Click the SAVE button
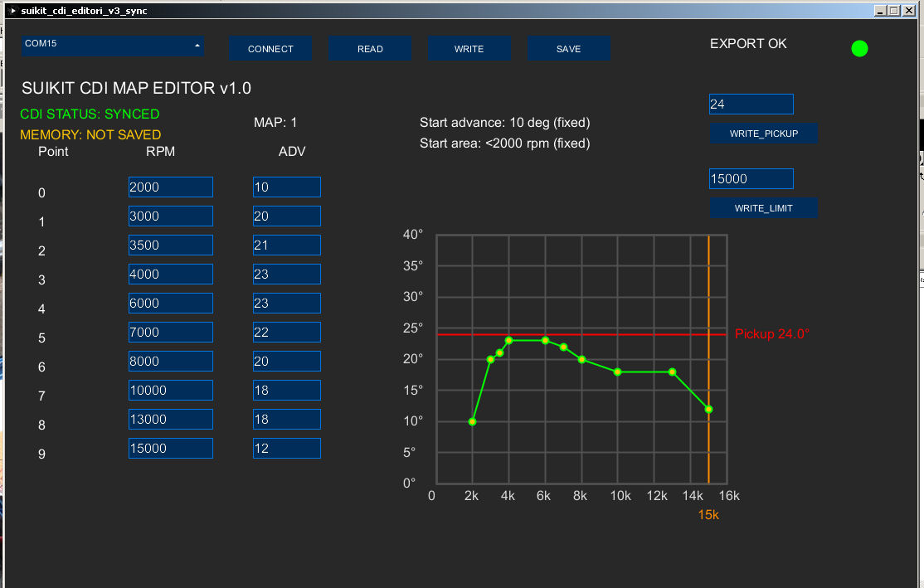The width and height of the screenshot is (924, 588). (569, 48)
